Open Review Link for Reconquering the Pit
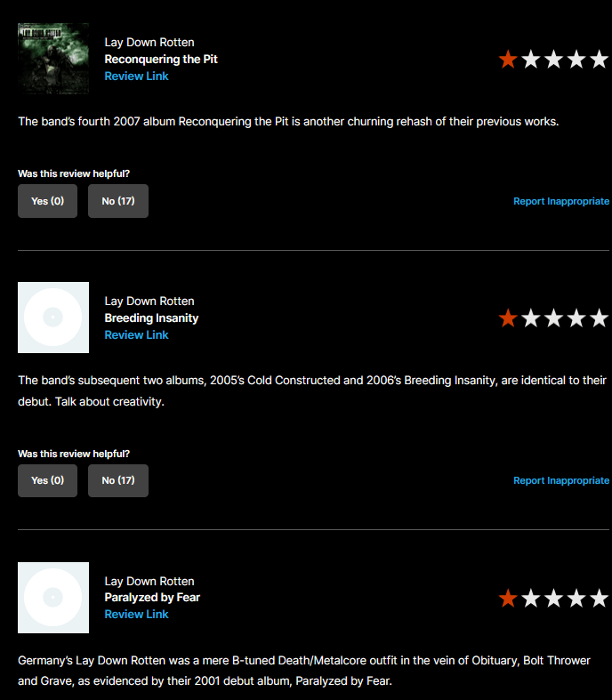 (x=136, y=76)
